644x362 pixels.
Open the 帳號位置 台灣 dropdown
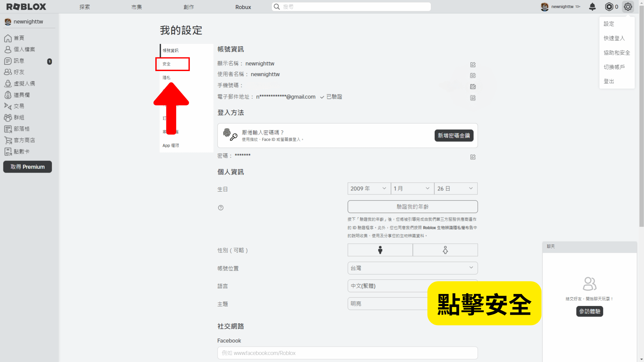click(x=413, y=268)
